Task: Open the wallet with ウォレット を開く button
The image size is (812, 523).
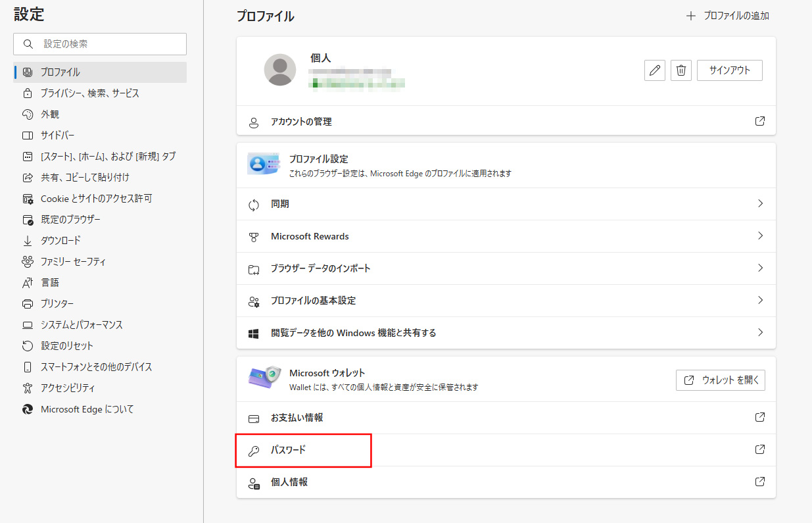Action: [x=721, y=380]
